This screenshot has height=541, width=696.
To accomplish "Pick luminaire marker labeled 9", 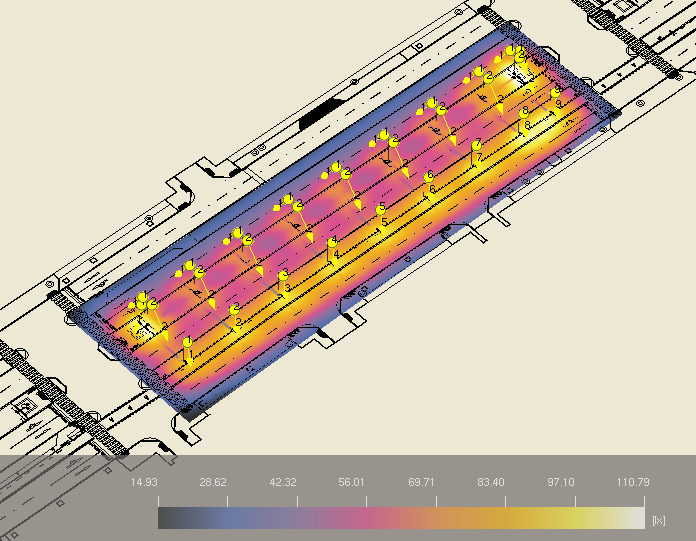I will click(x=556, y=92).
